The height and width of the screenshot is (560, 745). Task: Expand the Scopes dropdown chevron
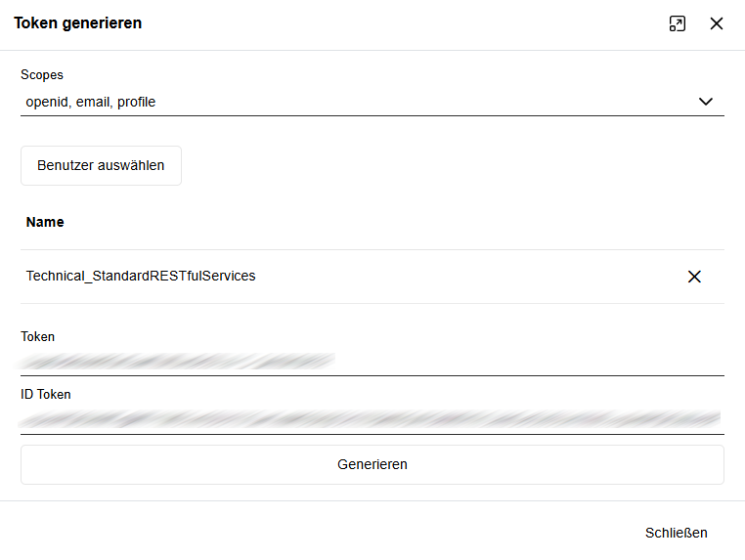tap(706, 102)
